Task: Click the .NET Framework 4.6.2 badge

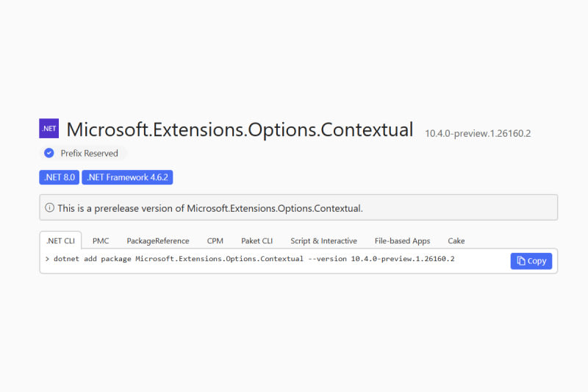Action: coord(127,177)
